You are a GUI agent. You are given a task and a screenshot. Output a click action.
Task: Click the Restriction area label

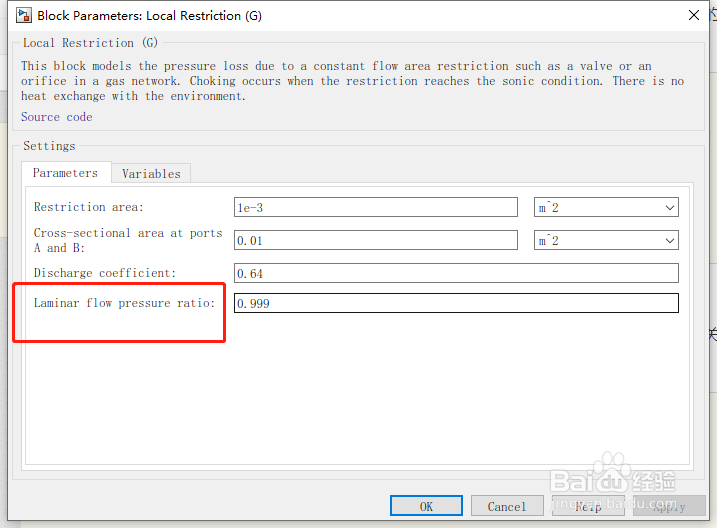(x=89, y=207)
